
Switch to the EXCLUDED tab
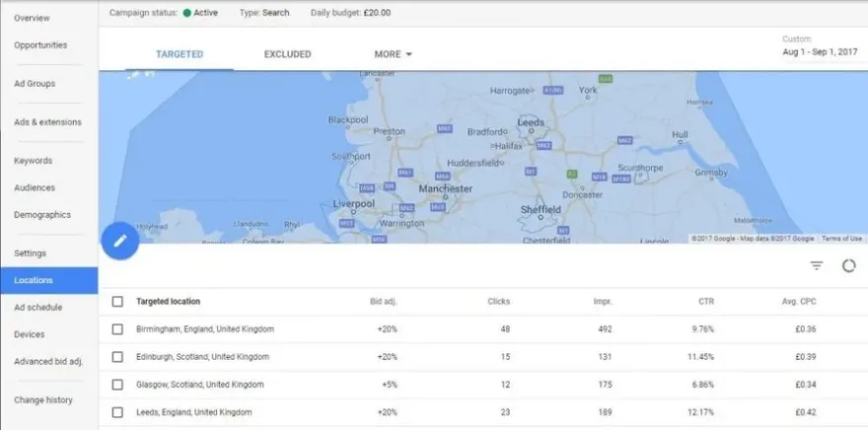pyautogui.click(x=287, y=54)
